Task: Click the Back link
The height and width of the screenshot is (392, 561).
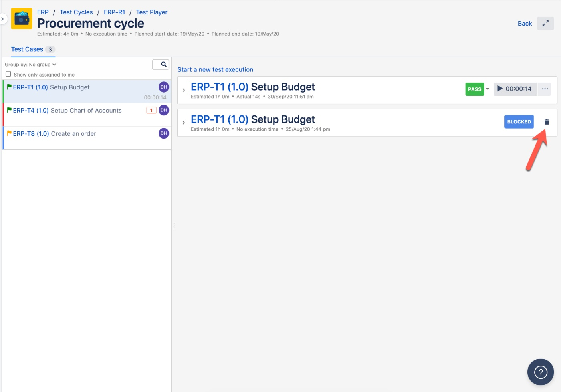Action: (525, 24)
